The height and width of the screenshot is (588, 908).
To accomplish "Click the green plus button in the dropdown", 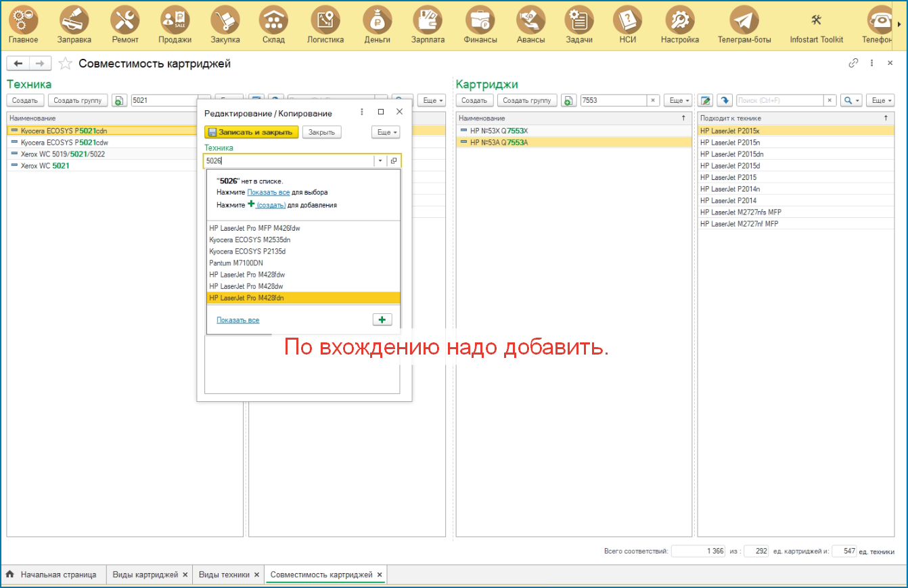I will pyautogui.click(x=382, y=319).
